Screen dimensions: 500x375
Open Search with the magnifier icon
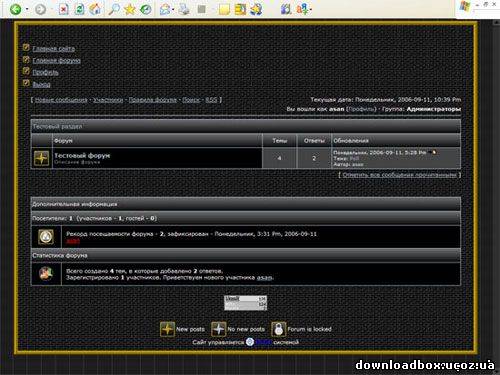(x=114, y=9)
